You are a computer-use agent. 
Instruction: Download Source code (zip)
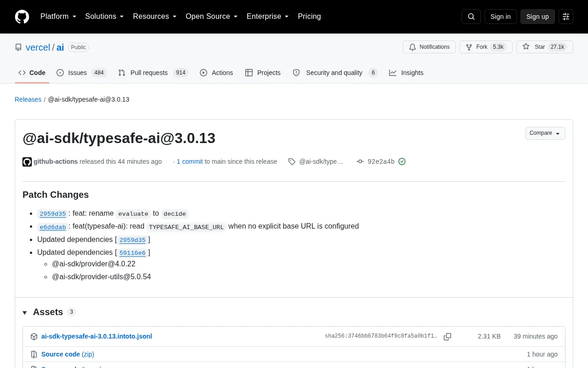(x=68, y=354)
